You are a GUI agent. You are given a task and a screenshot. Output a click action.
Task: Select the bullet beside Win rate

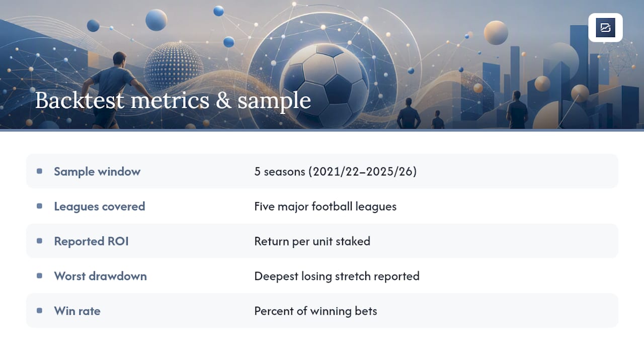tap(40, 311)
